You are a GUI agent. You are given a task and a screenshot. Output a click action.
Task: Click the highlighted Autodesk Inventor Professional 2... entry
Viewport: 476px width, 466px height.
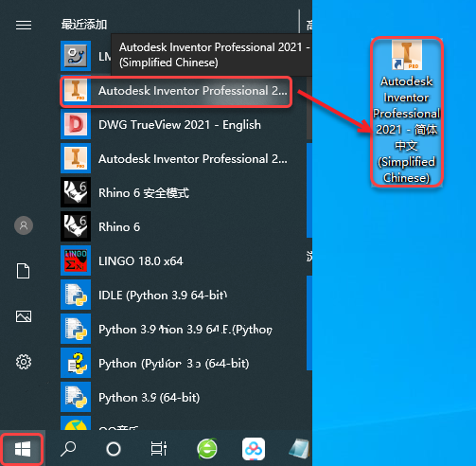pos(176,91)
